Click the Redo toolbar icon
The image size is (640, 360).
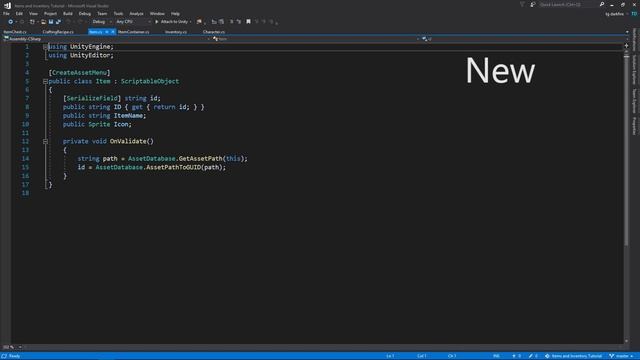[x=80, y=22]
